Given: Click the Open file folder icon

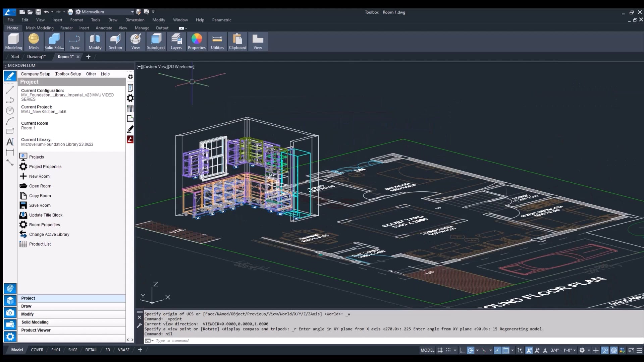Looking at the screenshot, I should (x=30, y=12).
